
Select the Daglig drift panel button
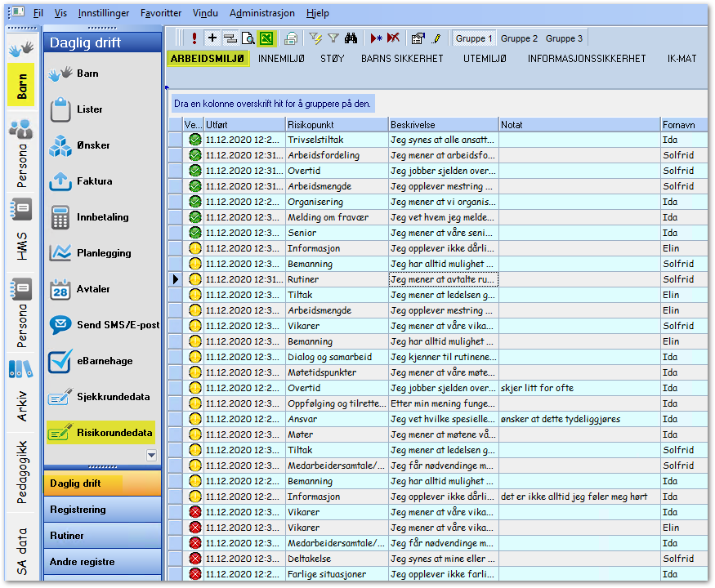coord(103,483)
